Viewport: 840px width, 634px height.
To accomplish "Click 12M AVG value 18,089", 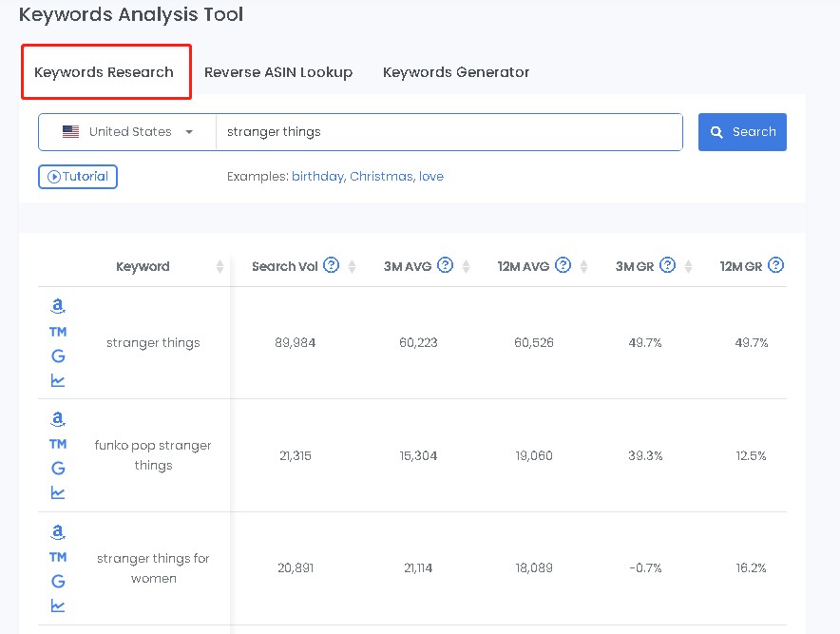I will pos(534,567).
